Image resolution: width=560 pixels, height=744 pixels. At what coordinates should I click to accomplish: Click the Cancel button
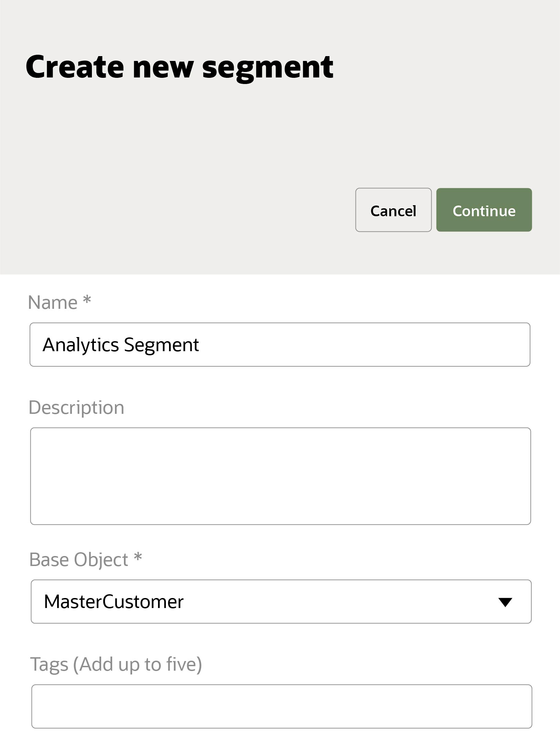coord(393,210)
